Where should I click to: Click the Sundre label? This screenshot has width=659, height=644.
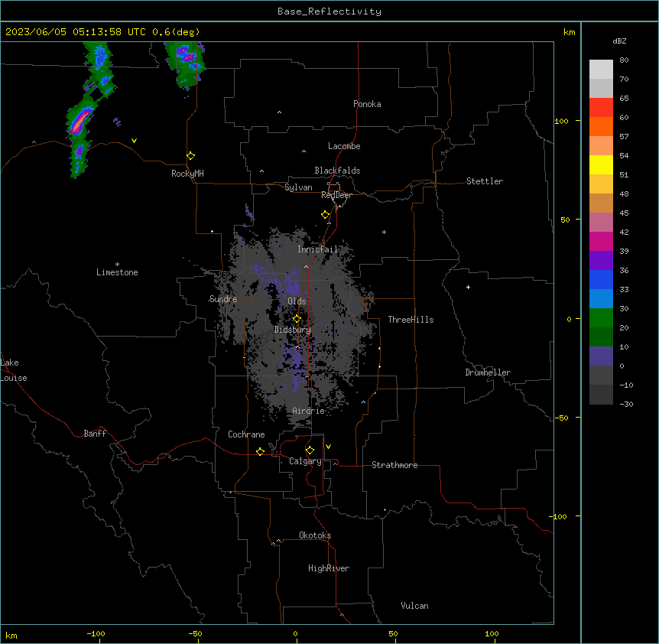point(223,299)
